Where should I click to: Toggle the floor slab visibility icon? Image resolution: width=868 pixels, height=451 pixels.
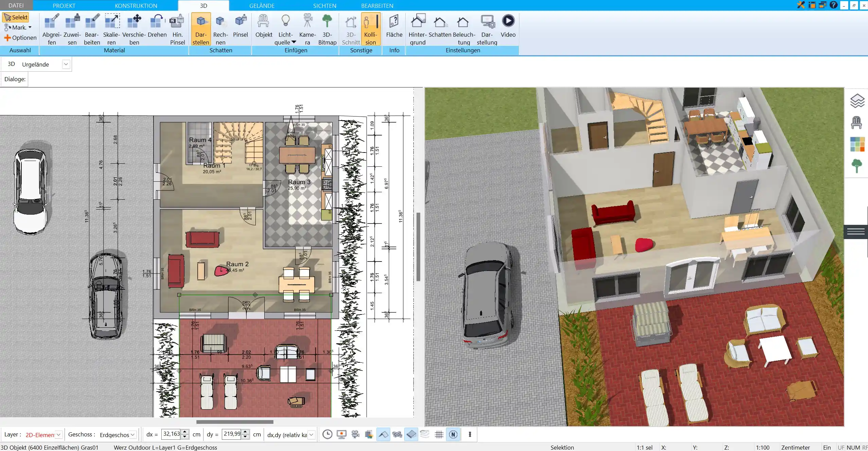click(411, 434)
